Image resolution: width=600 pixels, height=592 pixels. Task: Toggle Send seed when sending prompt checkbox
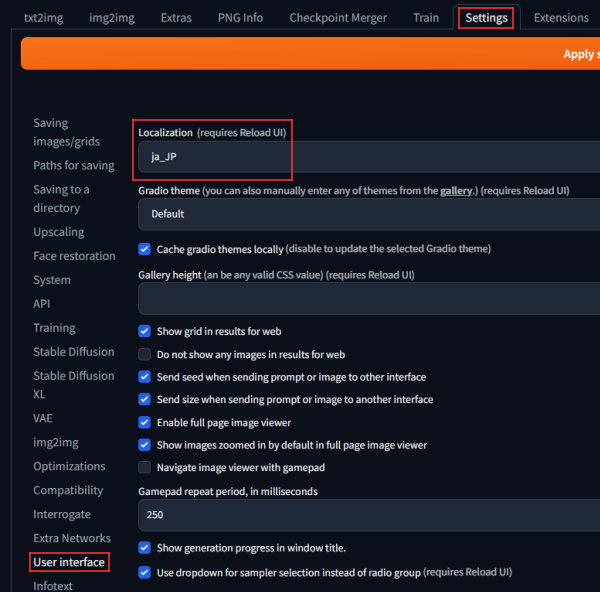click(x=145, y=377)
